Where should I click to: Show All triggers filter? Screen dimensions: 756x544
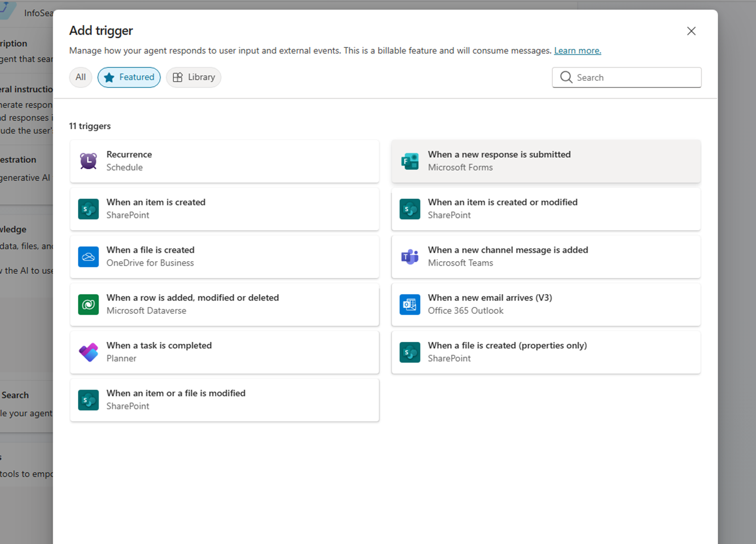coord(80,77)
